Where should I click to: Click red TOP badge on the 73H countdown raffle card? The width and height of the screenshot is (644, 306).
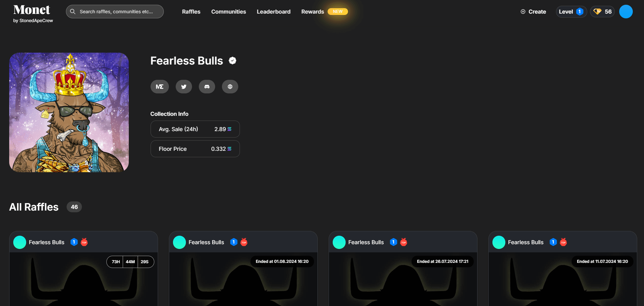coord(84,242)
